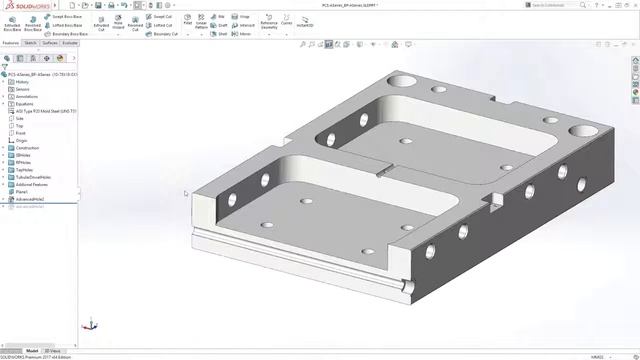Select the Boundary Cut tool

click(162, 34)
